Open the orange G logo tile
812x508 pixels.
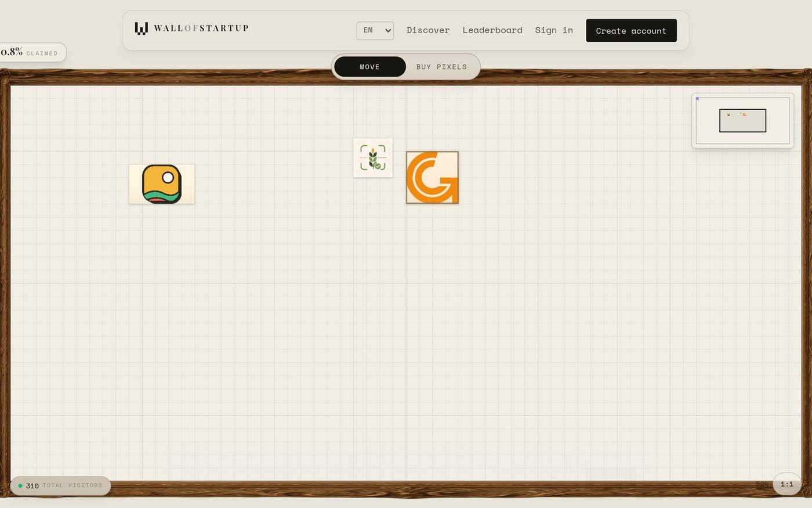(x=432, y=178)
